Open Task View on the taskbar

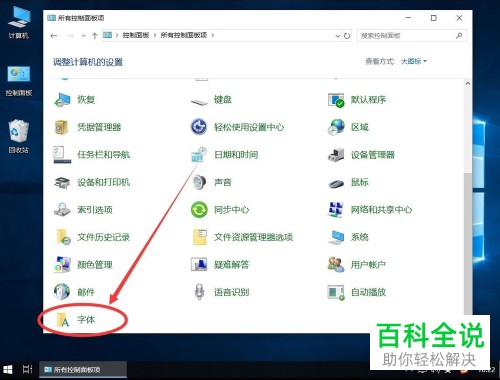27,369
